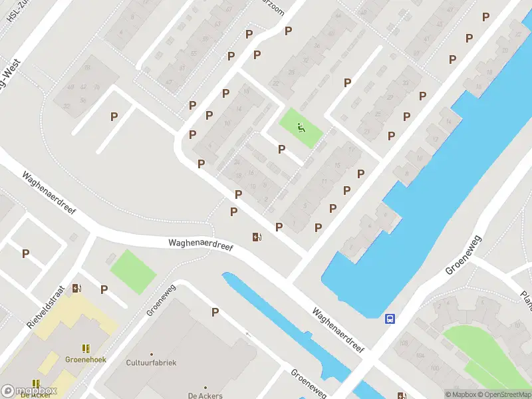Click the parking icon beside the Rietveldstraat charging station

[104, 289]
